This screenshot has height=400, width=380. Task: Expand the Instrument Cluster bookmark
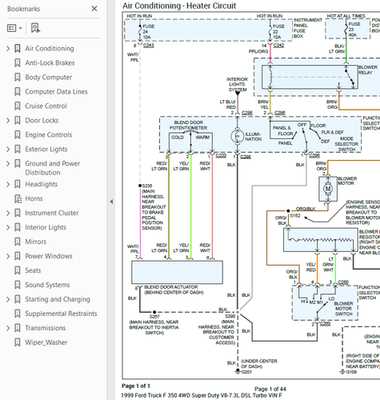pos(8,213)
